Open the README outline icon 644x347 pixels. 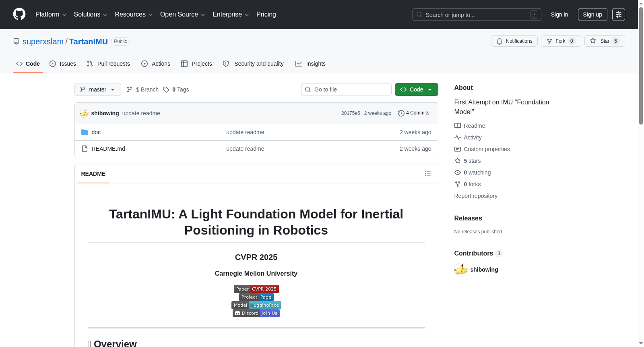click(x=428, y=174)
